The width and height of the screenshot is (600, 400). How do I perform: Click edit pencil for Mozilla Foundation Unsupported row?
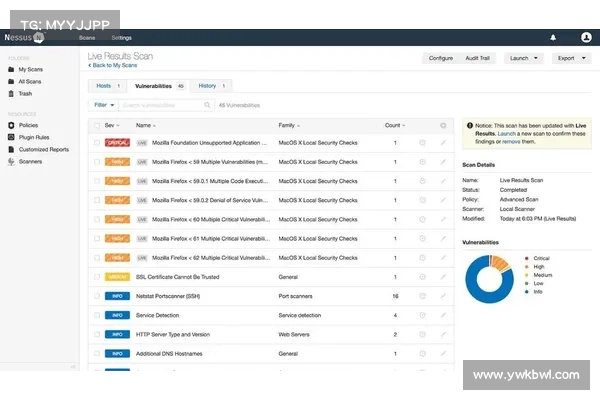(x=443, y=143)
